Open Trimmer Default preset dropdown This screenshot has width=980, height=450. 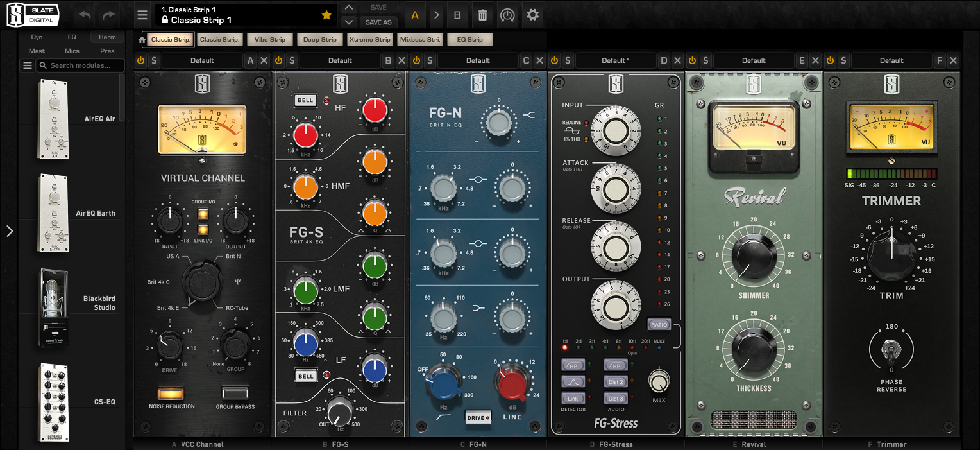(x=892, y=60)
